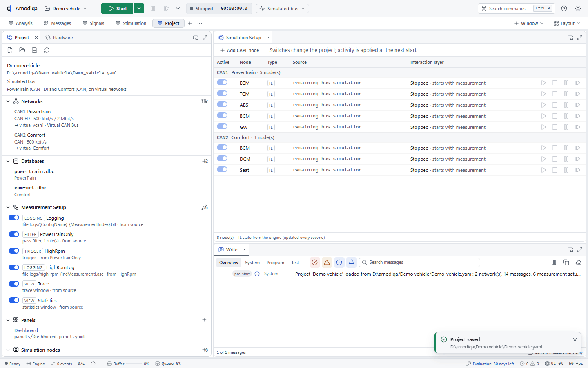The image size is (588, 368).
Task: Disable the Logging measurement block
Action: 14,218
